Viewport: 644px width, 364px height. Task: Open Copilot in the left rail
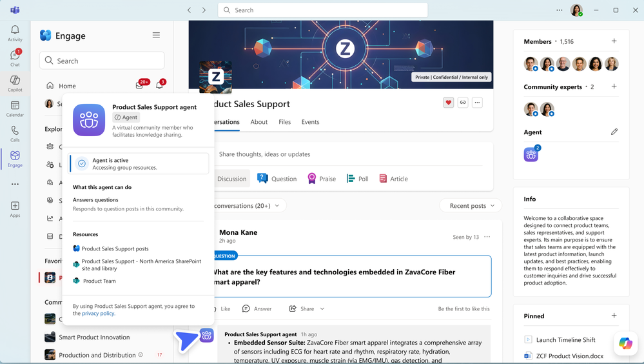pyautogui.click(x=15, y=83)
